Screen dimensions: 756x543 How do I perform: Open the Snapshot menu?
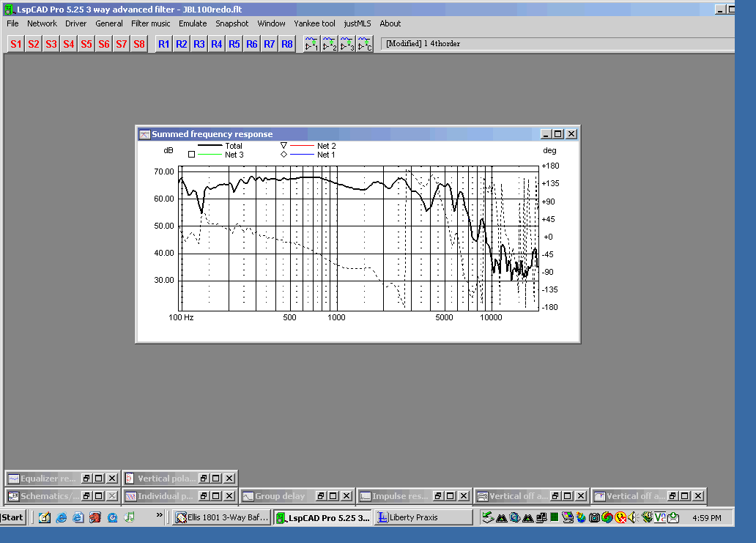(232, 23)
